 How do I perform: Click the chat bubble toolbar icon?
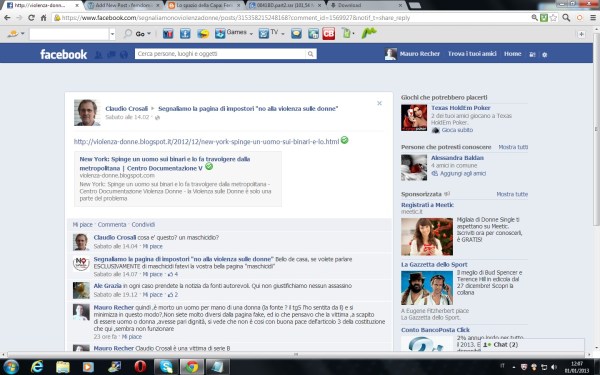pos(296,34)
